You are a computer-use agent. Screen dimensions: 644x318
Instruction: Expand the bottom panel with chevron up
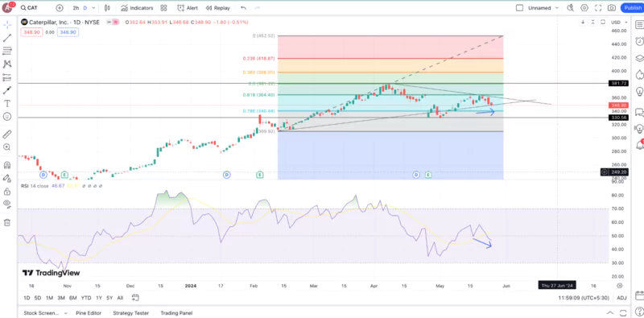pos(610,313)
